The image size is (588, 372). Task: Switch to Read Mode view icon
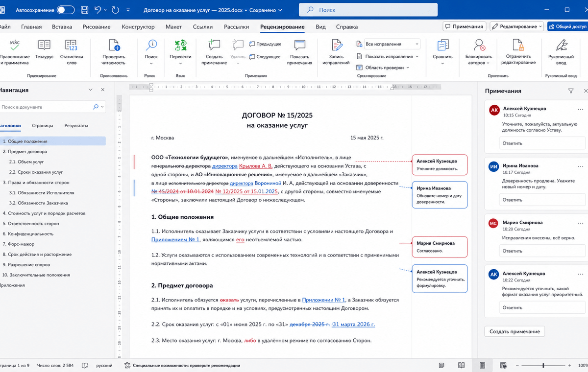click(461, 366)
